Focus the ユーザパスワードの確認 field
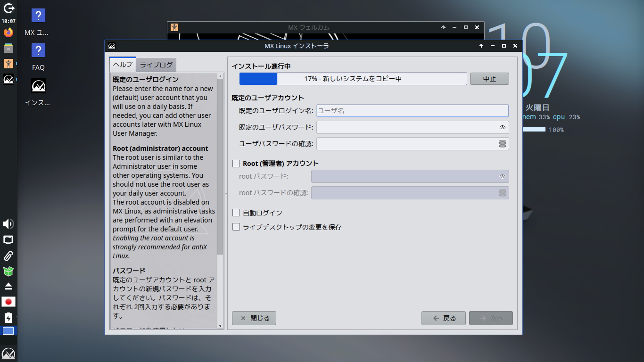The image size is (644, 362). [413, 144]
